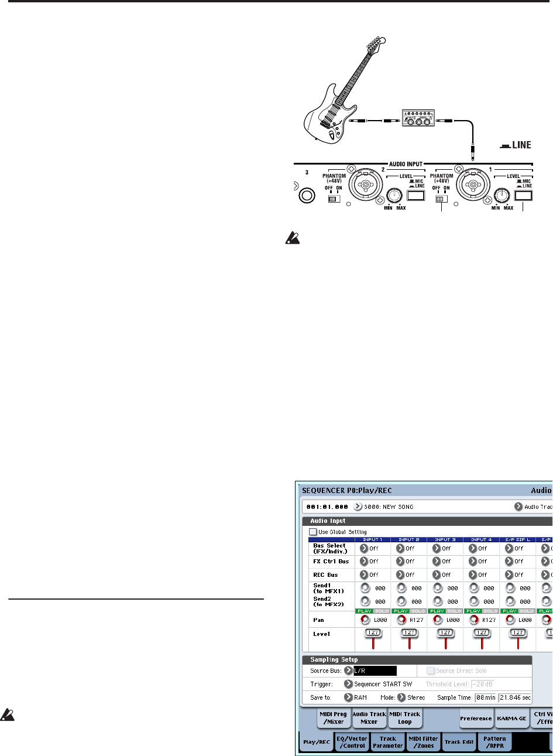Turn the Send1 knob for INPUT 3

point(438,588)
